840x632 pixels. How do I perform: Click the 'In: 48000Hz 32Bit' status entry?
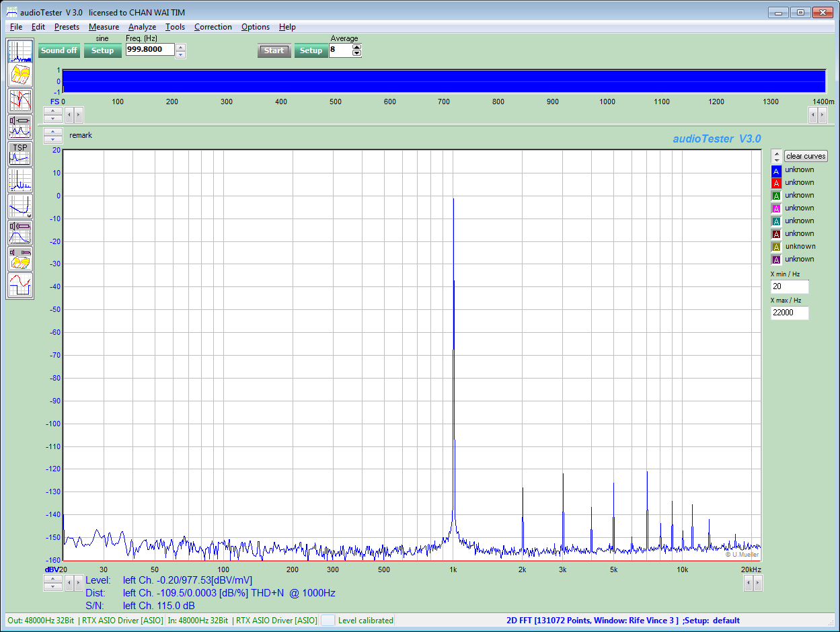(x=242, y=621)
